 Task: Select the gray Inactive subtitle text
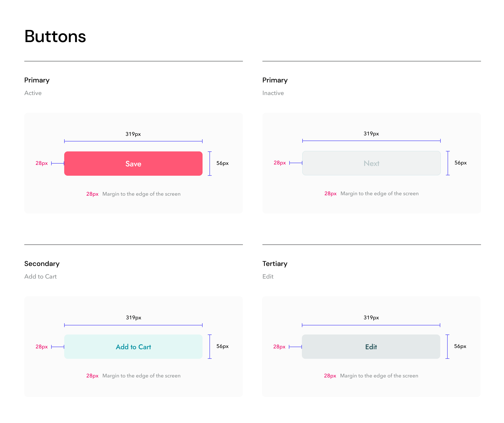[x=273, y=93]
